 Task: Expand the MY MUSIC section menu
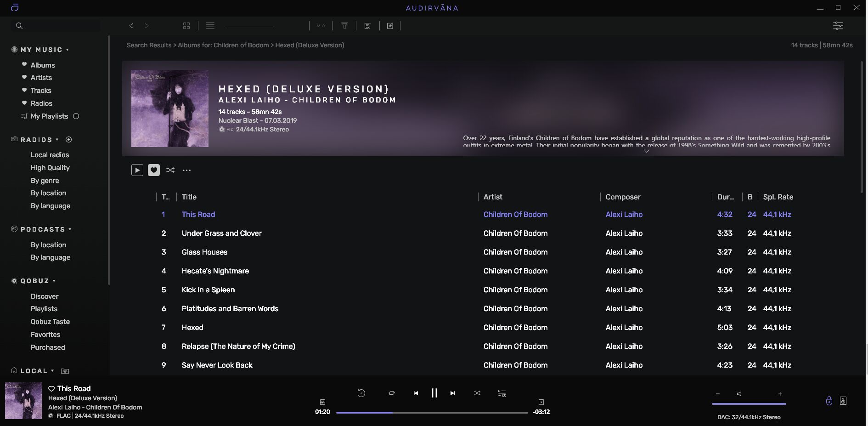click(68, 50)
